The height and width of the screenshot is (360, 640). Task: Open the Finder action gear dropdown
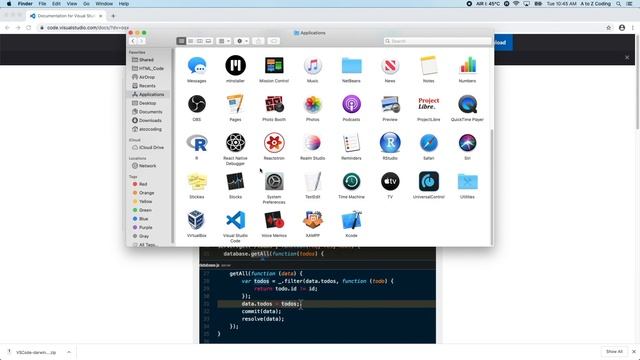coord(242,41)
